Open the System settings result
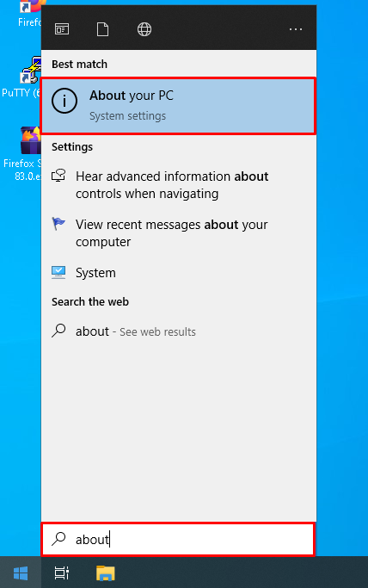Viewport: 368px width, 588px height. tap(179, 273)
